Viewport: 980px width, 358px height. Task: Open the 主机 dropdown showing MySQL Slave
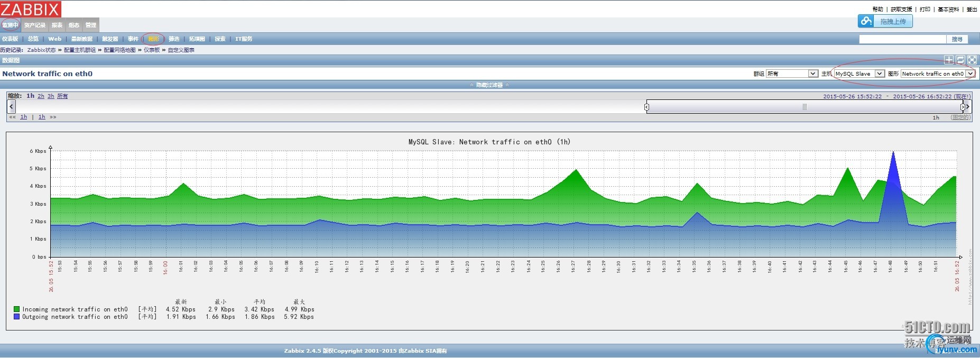(859, 74)
